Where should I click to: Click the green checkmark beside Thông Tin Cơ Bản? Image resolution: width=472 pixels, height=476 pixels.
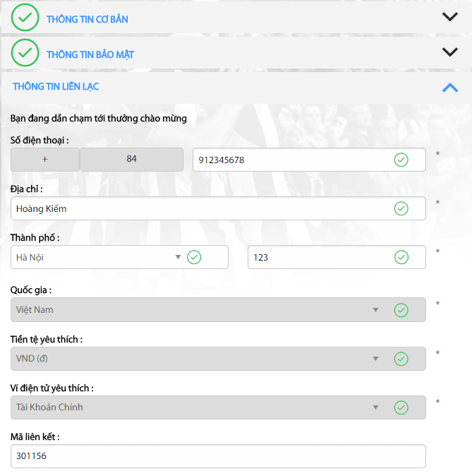(25, 18)
